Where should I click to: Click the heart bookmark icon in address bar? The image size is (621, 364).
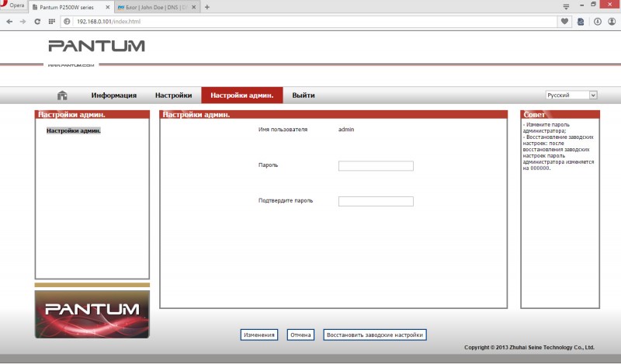pyautogui.click(x=564, y=21)
